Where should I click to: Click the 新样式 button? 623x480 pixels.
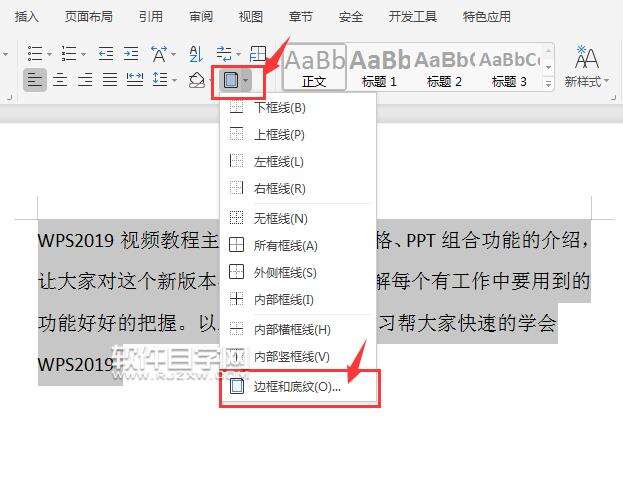tap(586, 66)
